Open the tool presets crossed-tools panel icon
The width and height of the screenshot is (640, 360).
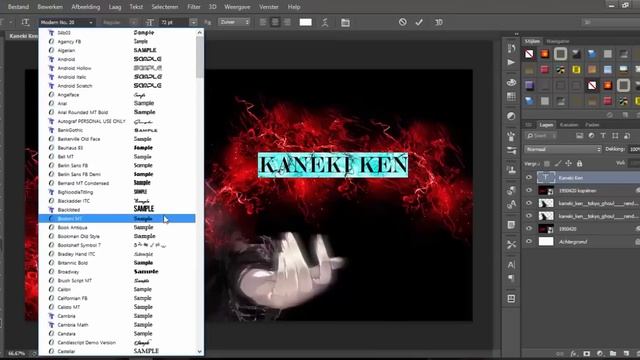coord(511,245)
